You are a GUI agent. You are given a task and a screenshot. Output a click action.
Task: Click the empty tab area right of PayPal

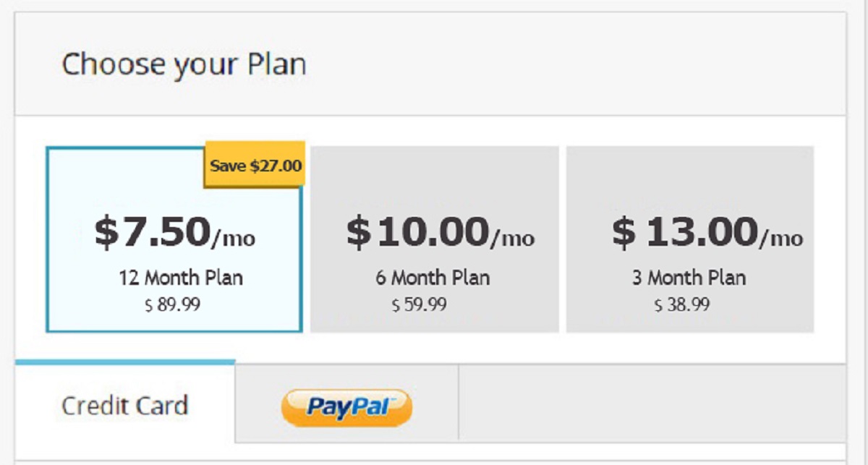(x=651, y=404)
